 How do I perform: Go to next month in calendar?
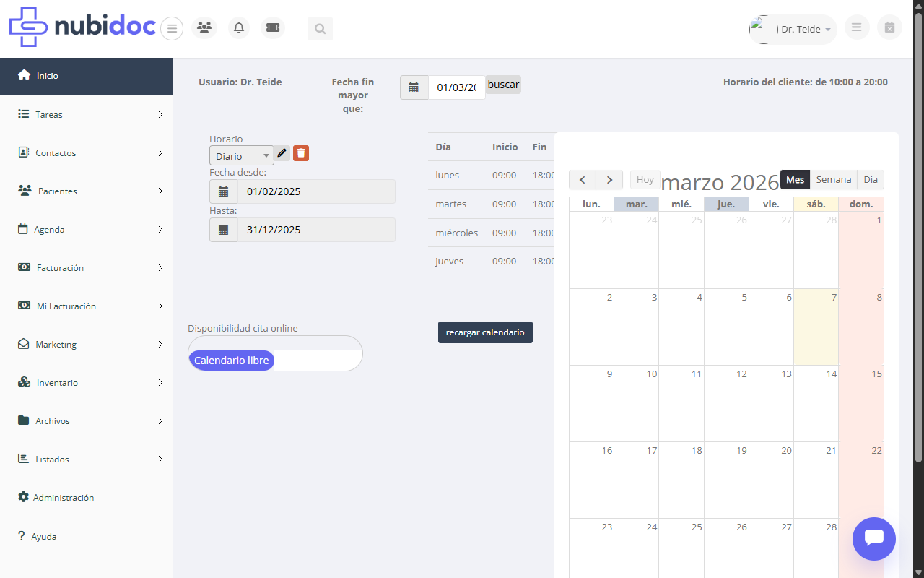(x=609, y=180)
